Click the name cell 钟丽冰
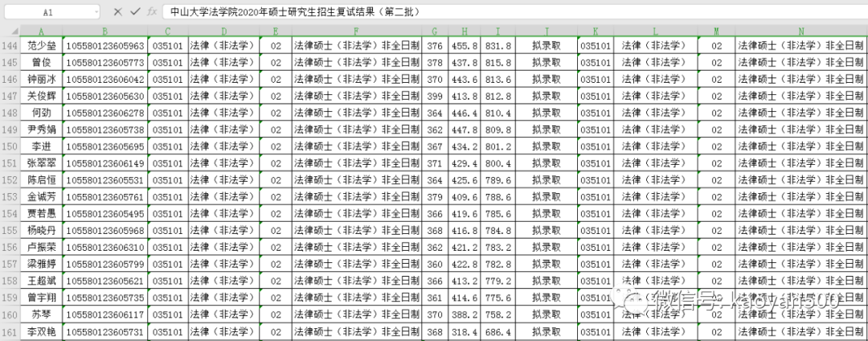 [42, 80]
